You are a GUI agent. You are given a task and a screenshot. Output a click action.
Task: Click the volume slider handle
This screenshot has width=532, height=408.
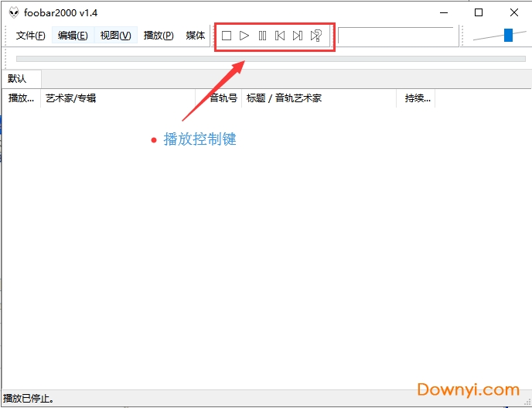pyautogui.click(x=508, y=35)
